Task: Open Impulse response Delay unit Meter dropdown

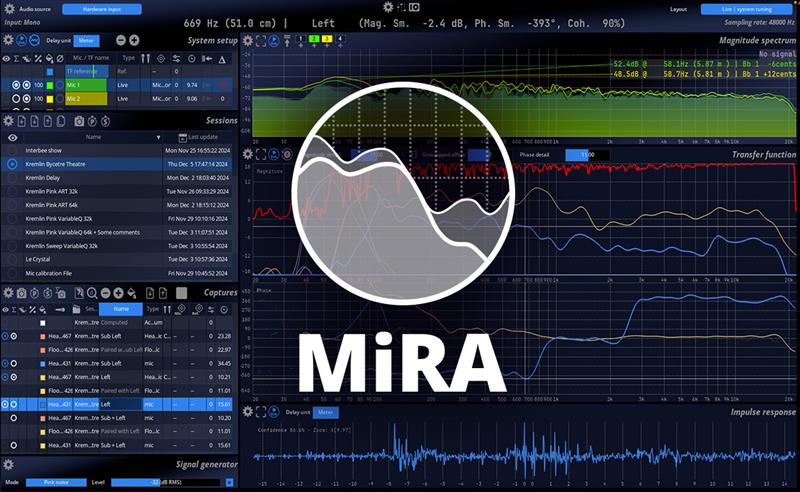Action: pos(326,412)
